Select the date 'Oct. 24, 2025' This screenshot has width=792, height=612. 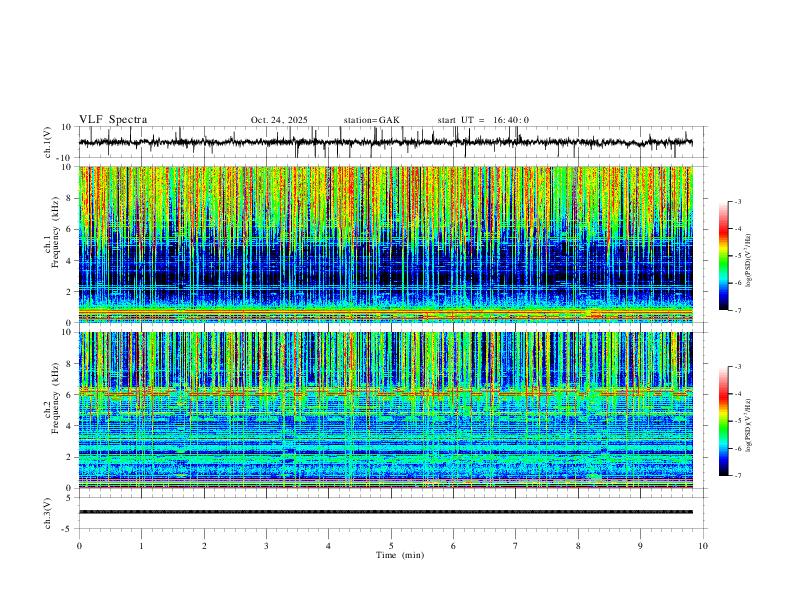coord(279,120)
